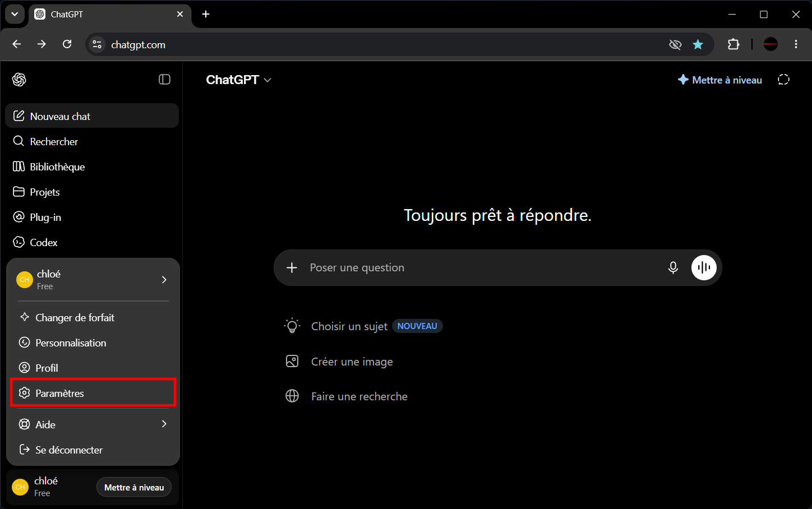Screen dimensions: 812x509
Task: Select Faire une recherche suggestion
Action: [x=347, y=396]
